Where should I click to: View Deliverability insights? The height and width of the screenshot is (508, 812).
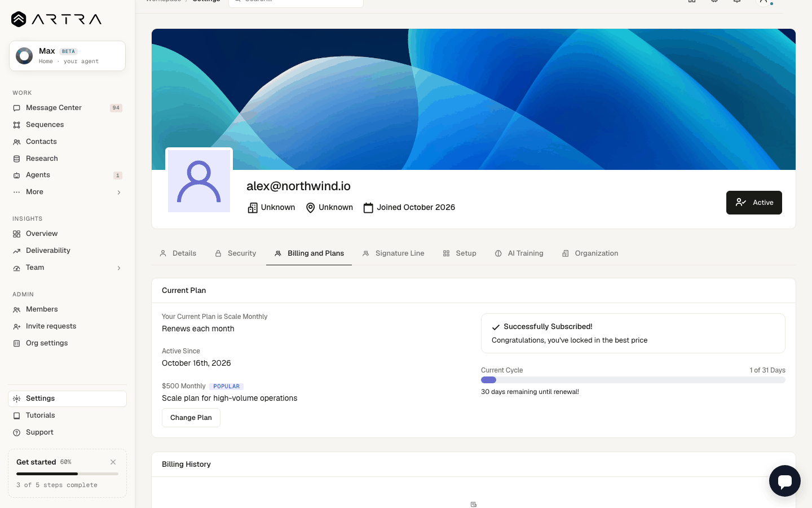pos(67,251)
